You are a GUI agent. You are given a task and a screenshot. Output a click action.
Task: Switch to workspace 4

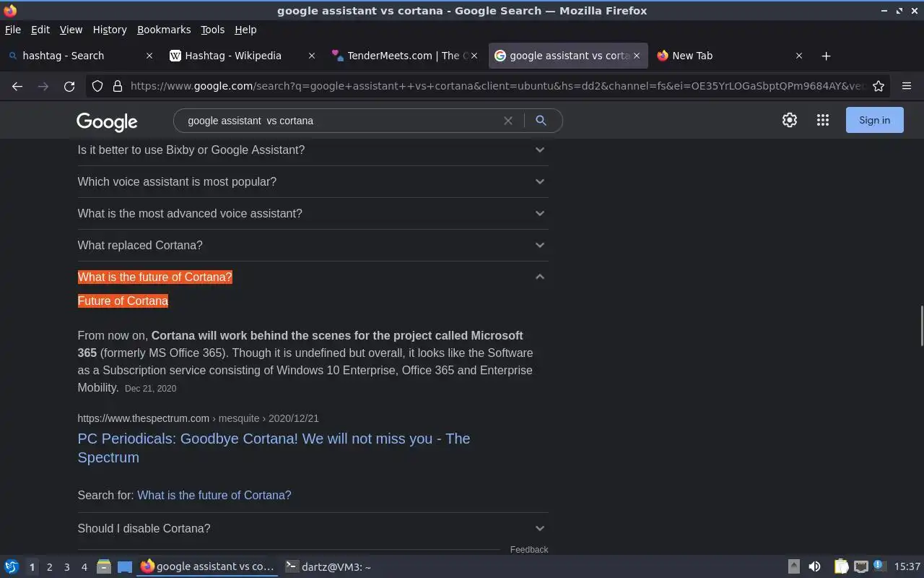pos(84,567)
